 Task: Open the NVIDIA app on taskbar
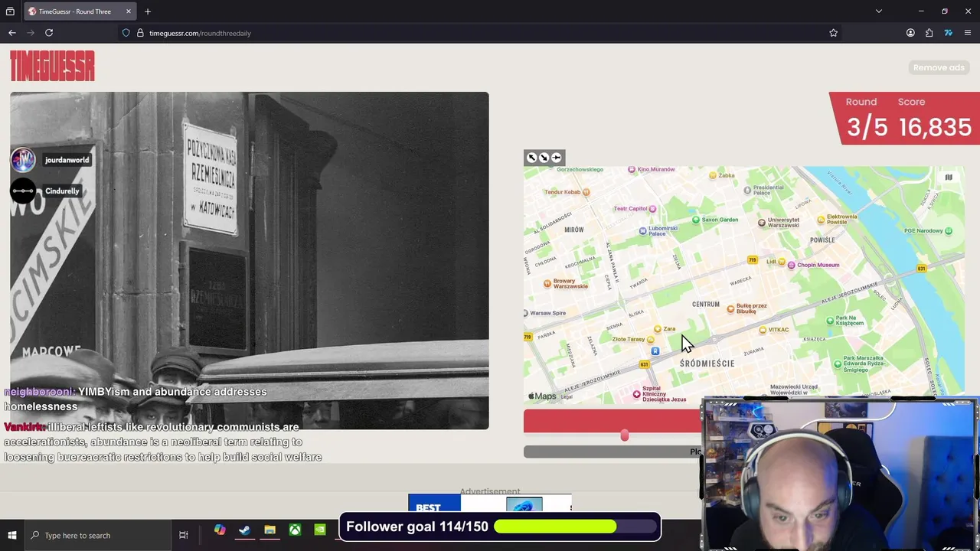pos(320,530)
